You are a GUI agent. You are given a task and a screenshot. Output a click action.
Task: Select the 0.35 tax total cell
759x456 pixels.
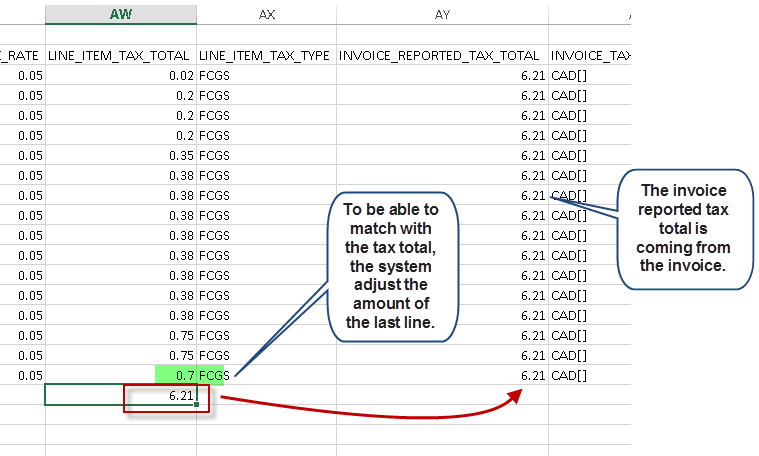coord(121,155)
